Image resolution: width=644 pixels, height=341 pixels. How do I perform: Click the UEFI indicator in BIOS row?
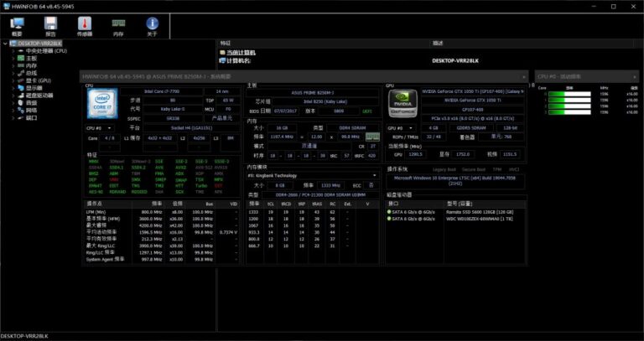tap(366, 111)
